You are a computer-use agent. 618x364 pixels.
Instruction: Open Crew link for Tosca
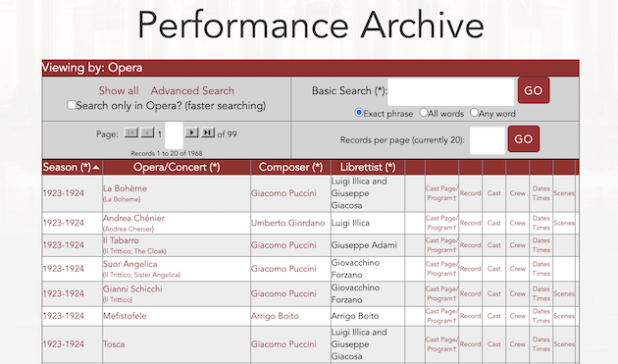518,344
